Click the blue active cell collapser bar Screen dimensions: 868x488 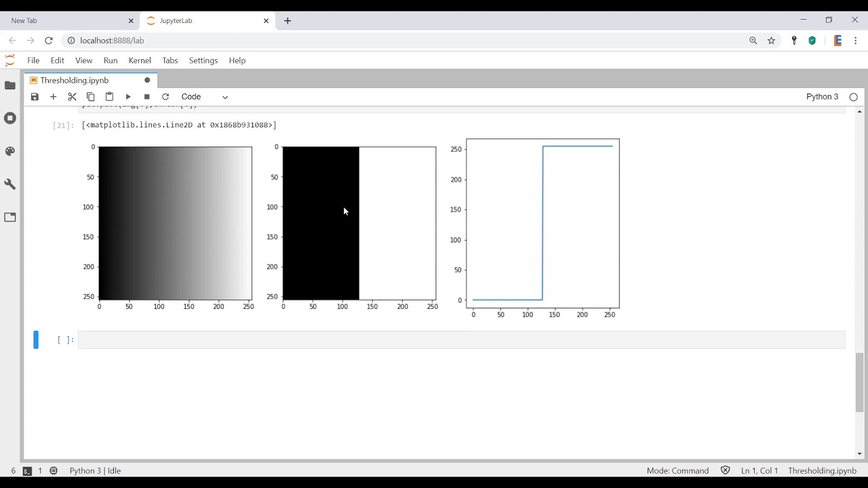click(x=36, y=340)
